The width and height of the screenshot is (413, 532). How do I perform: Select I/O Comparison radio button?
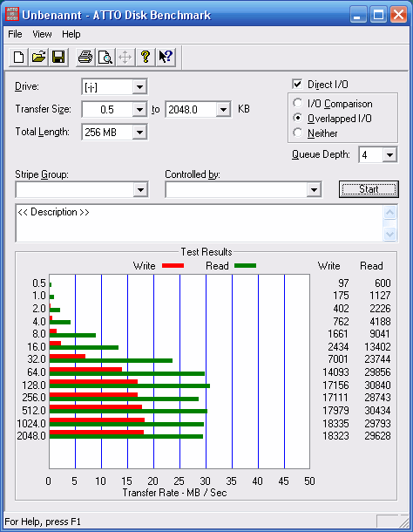[298, 103]
